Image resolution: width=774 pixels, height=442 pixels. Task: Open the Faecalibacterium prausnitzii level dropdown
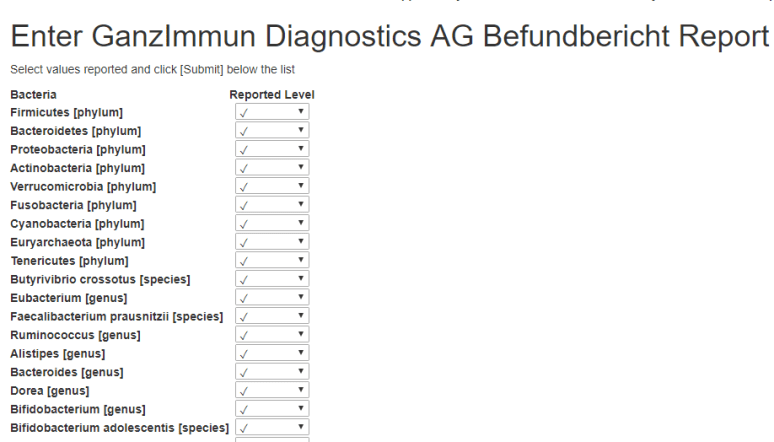[x=272, y=316]
